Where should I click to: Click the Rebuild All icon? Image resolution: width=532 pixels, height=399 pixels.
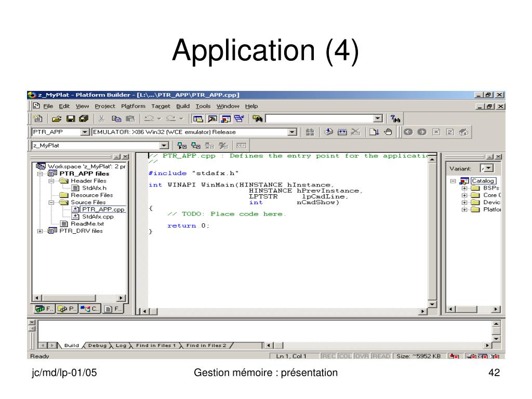coord(342,132)
